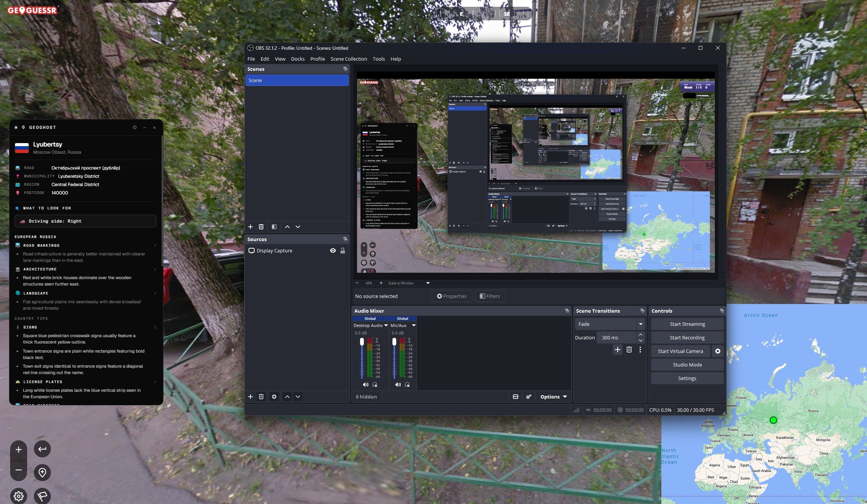The height and width of the screenshot is (504, 867).
Task: Move scene up with the Scenes up arrow
Action: pos(287,227)
